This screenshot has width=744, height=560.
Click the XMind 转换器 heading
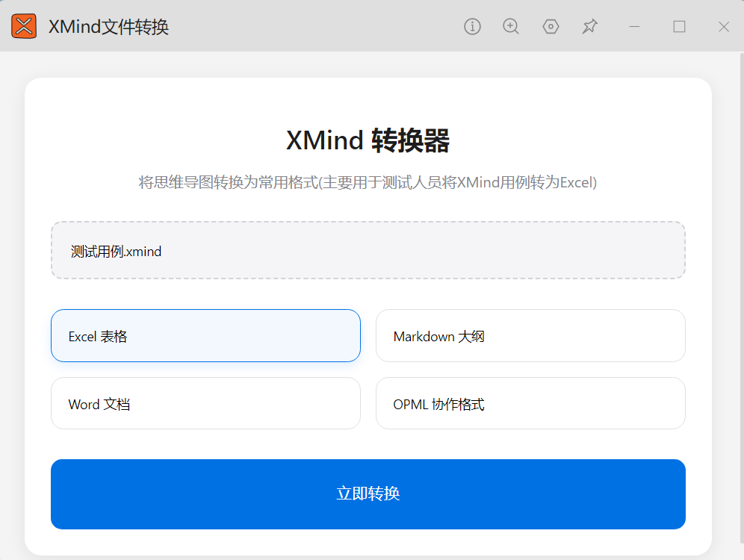pos(368,140)
